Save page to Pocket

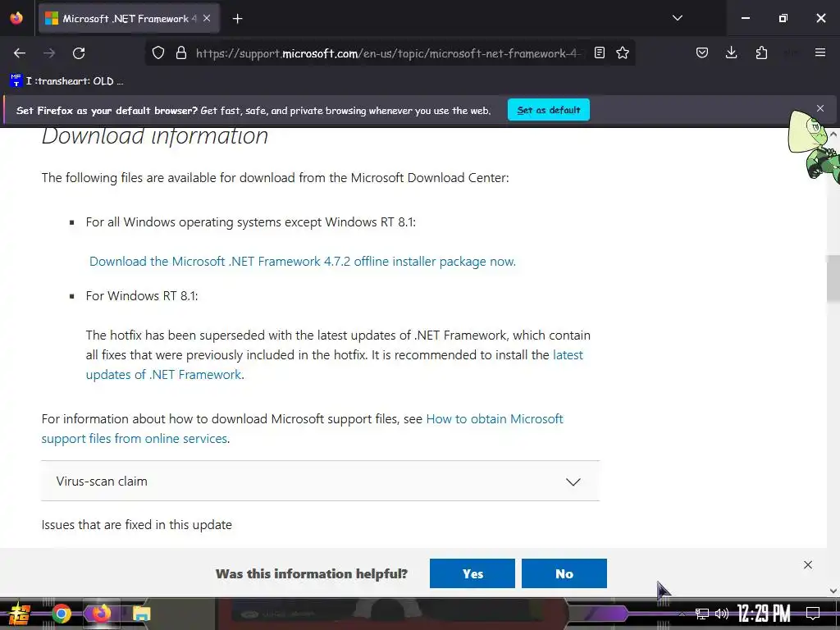[702, 52]
